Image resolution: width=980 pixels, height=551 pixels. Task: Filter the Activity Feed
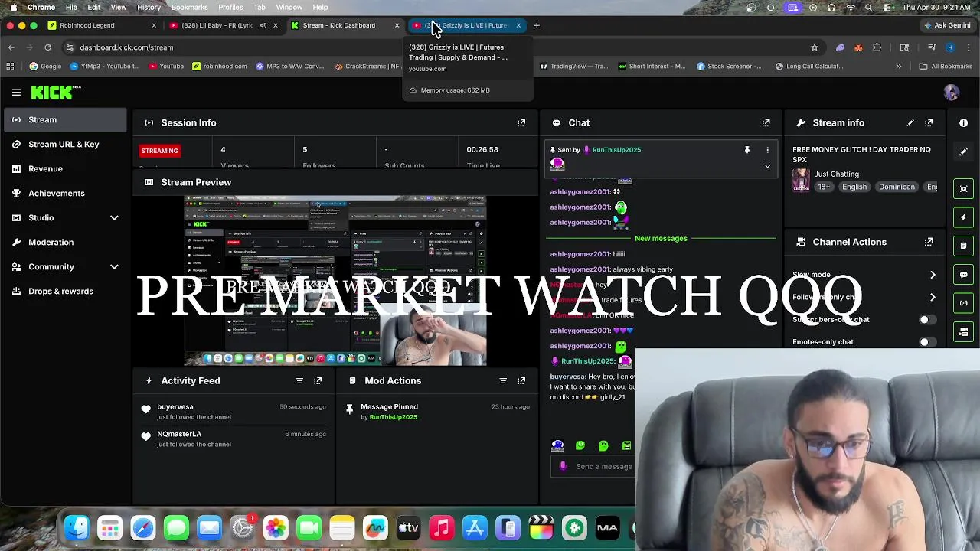(299, 380)
